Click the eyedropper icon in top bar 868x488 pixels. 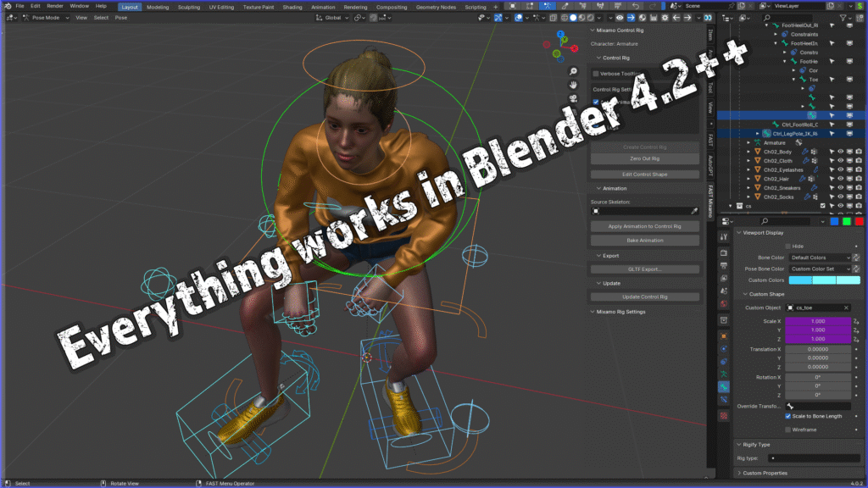(565, 6)
